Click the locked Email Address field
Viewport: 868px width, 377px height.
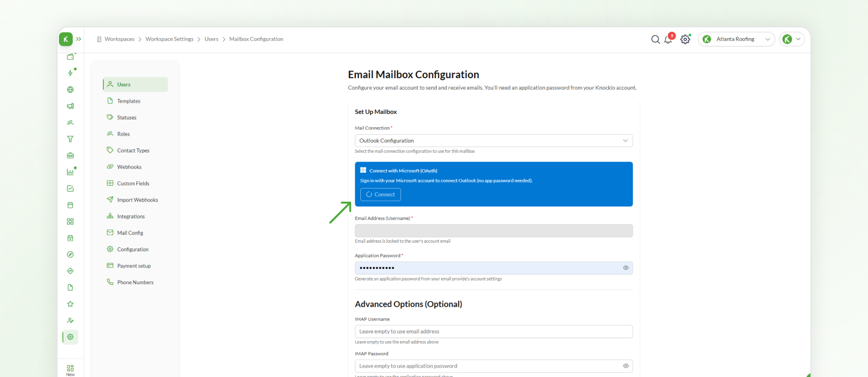(x=493, y=230)
